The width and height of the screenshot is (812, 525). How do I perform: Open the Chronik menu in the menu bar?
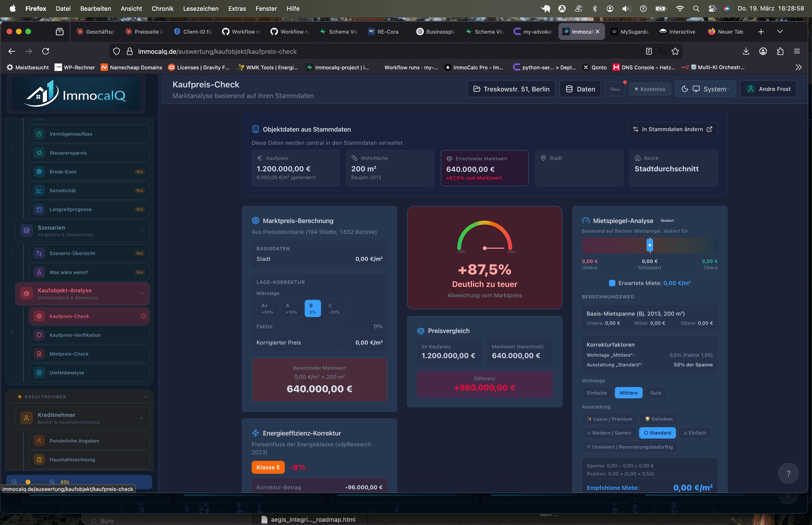pyautogui.click(x=163, y=8)
